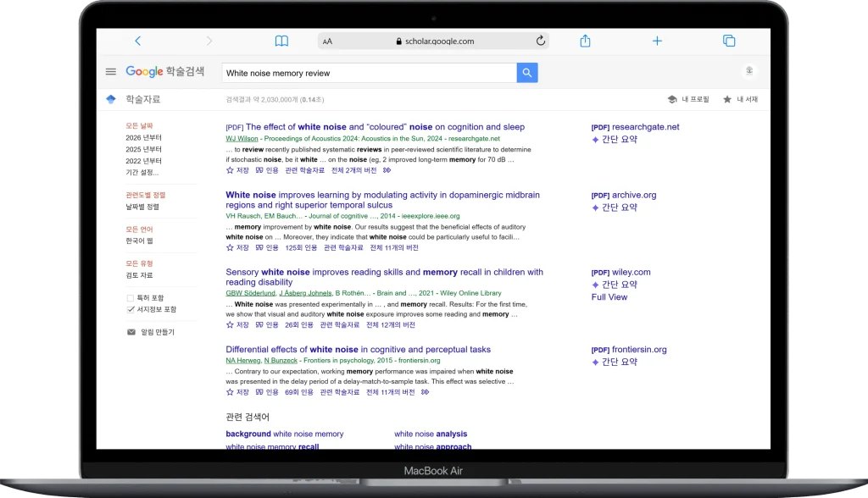Cite the Rausch white noise article (인용)
Viewport: 868px width, 498px height.
coord(267,248)
